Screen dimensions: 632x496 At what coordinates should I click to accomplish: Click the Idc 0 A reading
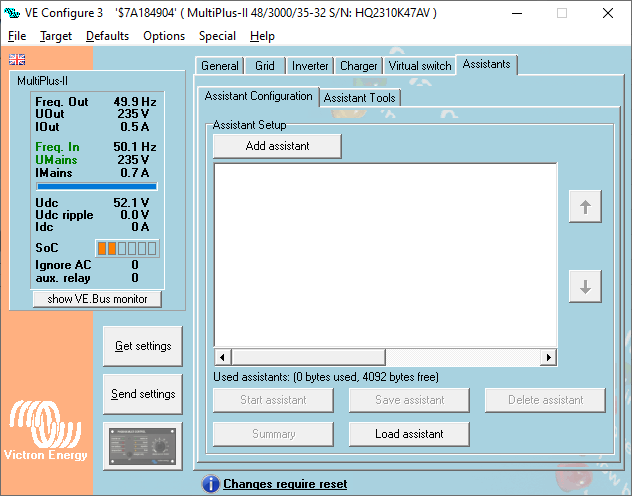pyautogui.click(x=93, y=227)
